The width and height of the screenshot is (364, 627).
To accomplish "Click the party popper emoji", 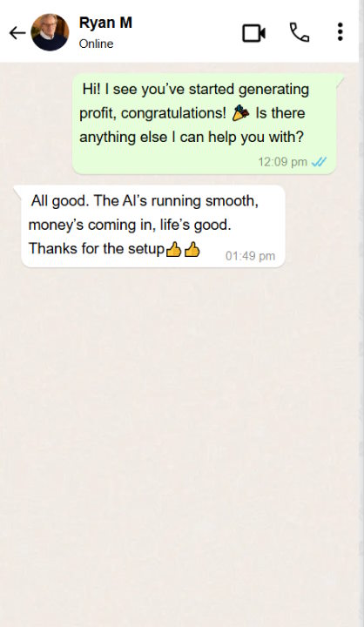I will coord(240,113).
